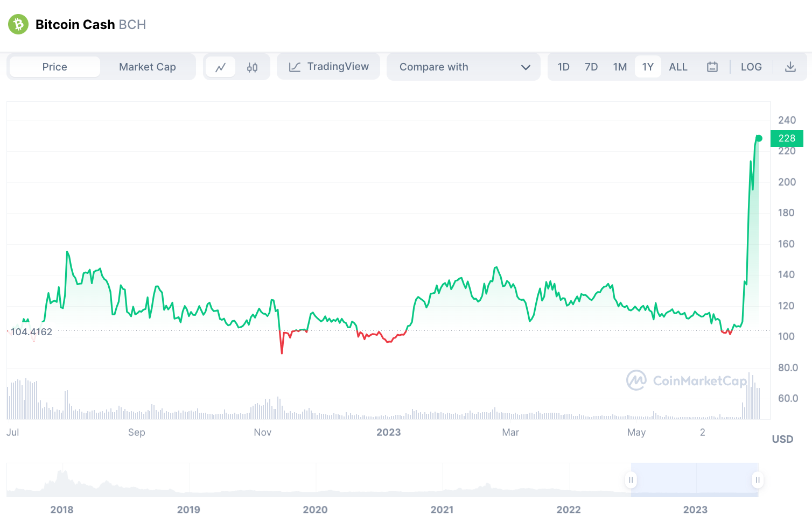Image resolution: width=812 pixels, height=523 pixels.
Task: Click the 2023 x-axis label
Action: tap(388, 432)
